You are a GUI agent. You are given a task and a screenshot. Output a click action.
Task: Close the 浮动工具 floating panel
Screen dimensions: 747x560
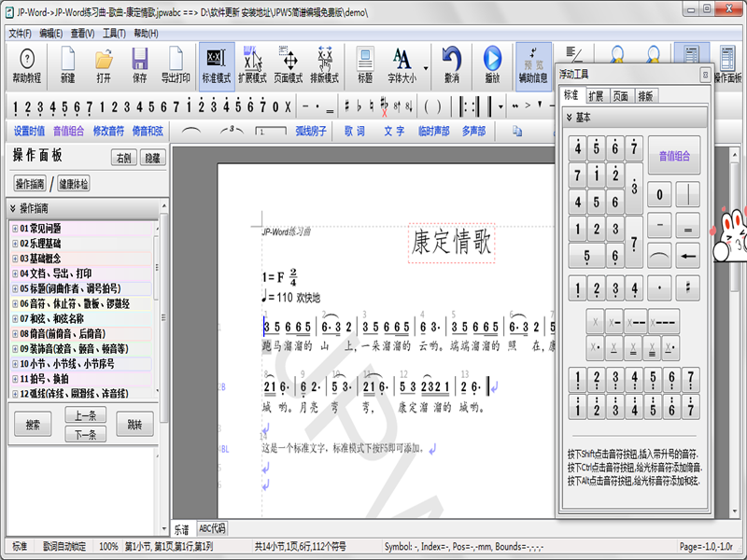(x=705, y=75)
